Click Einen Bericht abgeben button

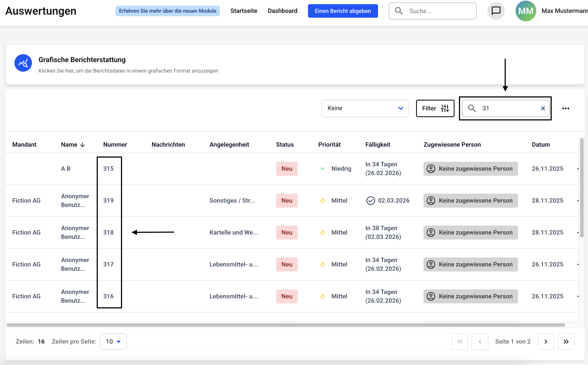pyautogui.click(x=343, y=11)
